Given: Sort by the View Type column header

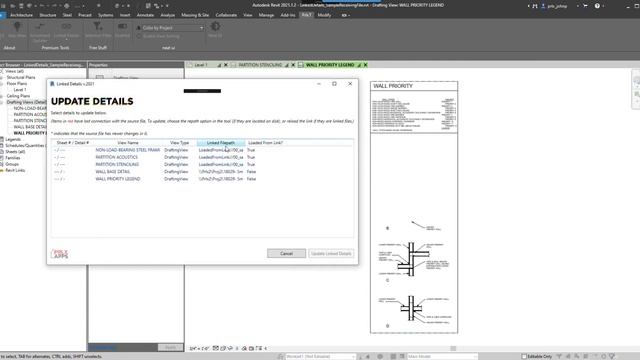Looking at the screenshot, I should [x=180, y=143].
